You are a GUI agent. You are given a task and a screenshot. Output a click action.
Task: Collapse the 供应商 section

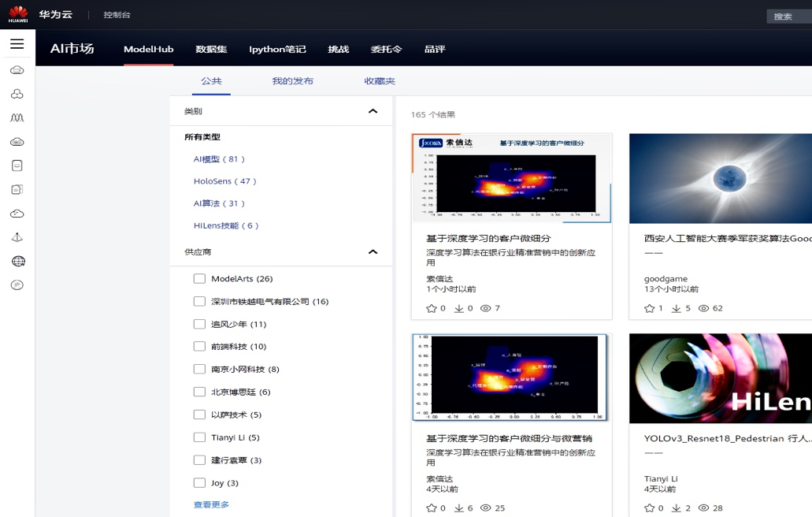(x=373, y=252)
